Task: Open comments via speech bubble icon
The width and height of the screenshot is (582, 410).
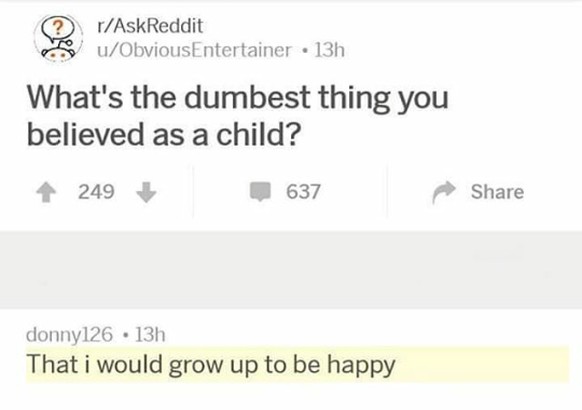Action: [x=260, y=191]
